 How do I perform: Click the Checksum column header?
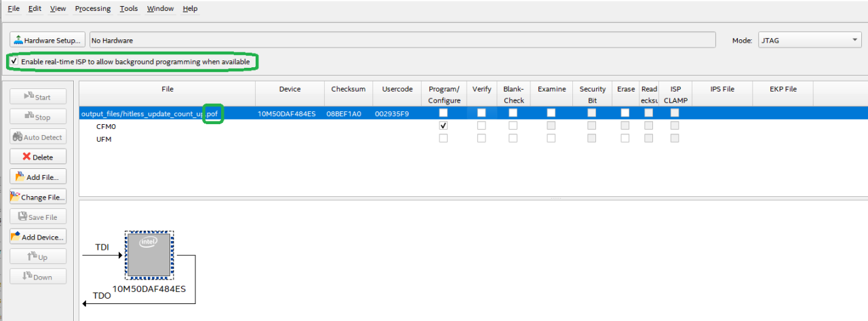click(x=348, y=89)
